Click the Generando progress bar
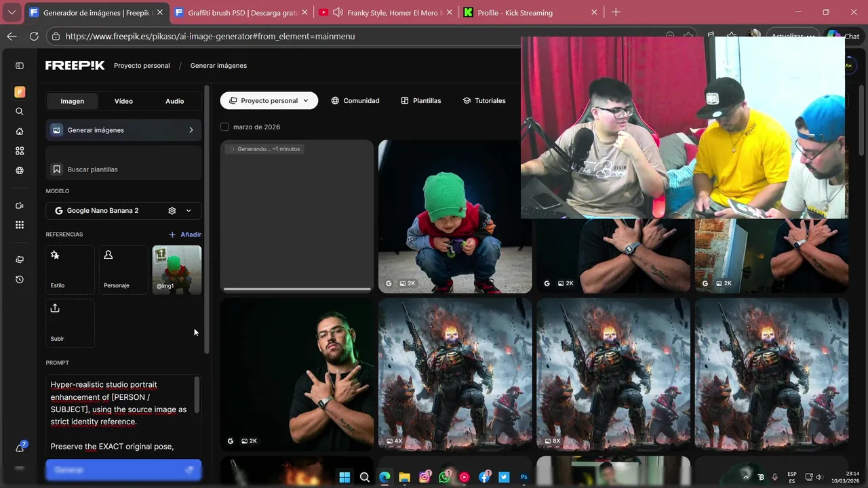 click(x=297, y=289)
